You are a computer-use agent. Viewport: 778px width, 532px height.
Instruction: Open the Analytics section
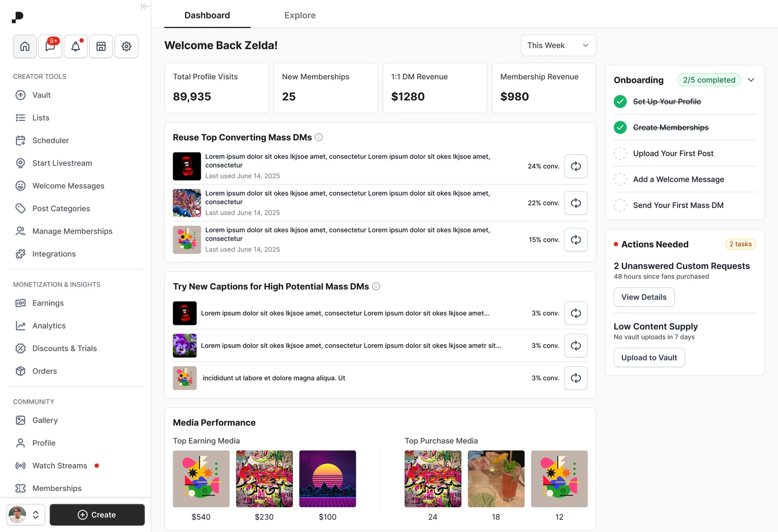pos(49,325)
